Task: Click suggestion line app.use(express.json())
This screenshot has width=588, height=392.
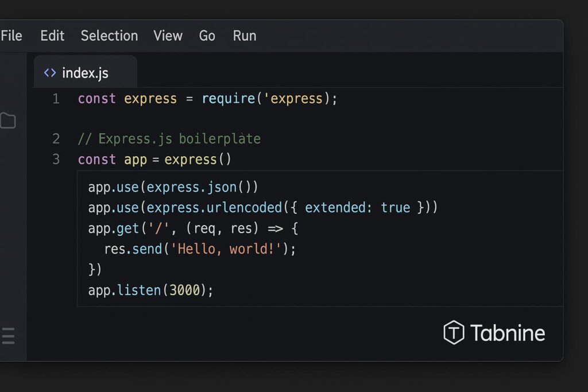Action: 173,187
